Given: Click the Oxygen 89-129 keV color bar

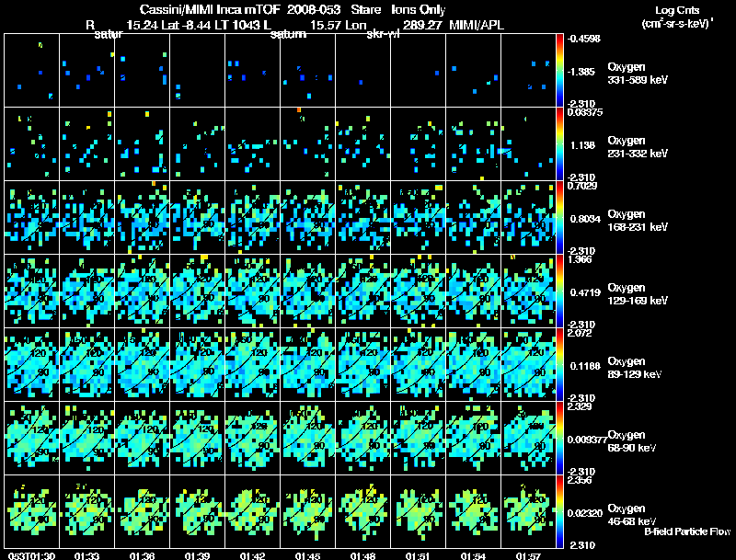Looking at the screenshot, I should click(559, 365).
